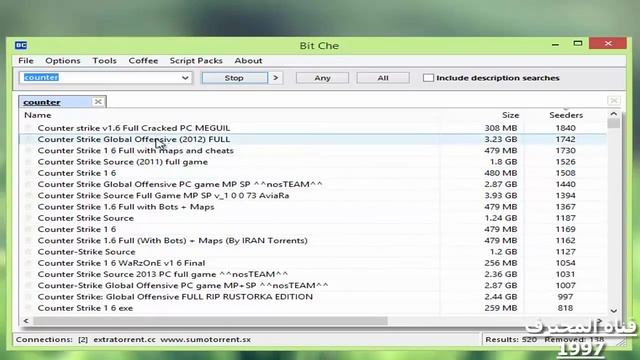Screen dimensions: 640x360
Task: Select Counter-Strike Source row with 1.2 GB
Action: pos(313,252)
